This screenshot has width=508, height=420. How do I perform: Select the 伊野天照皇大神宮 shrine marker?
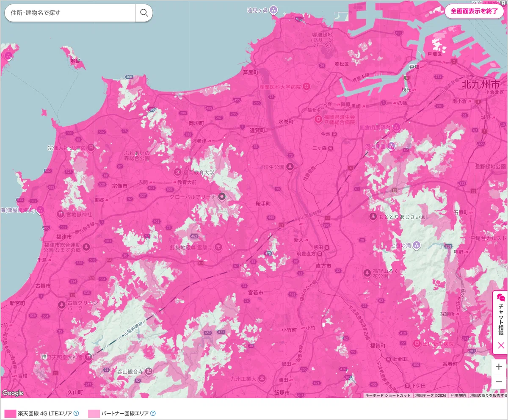[88, 357]
